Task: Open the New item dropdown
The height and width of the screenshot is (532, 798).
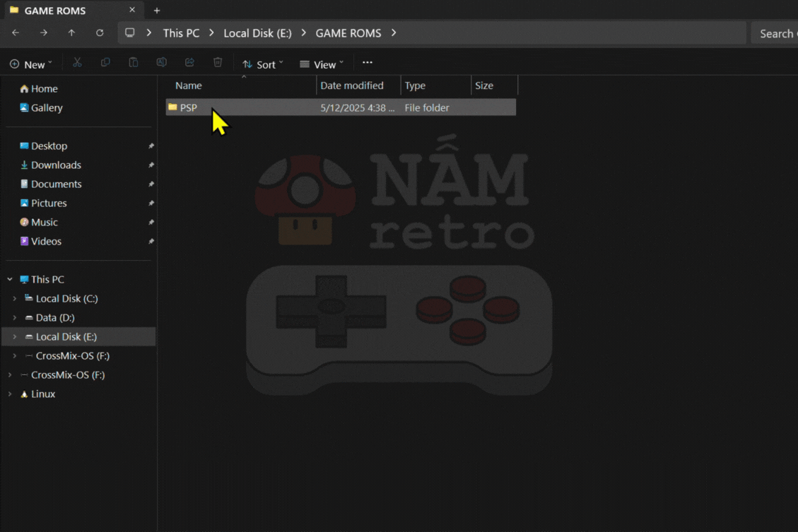Action: (x=31, y=64)
